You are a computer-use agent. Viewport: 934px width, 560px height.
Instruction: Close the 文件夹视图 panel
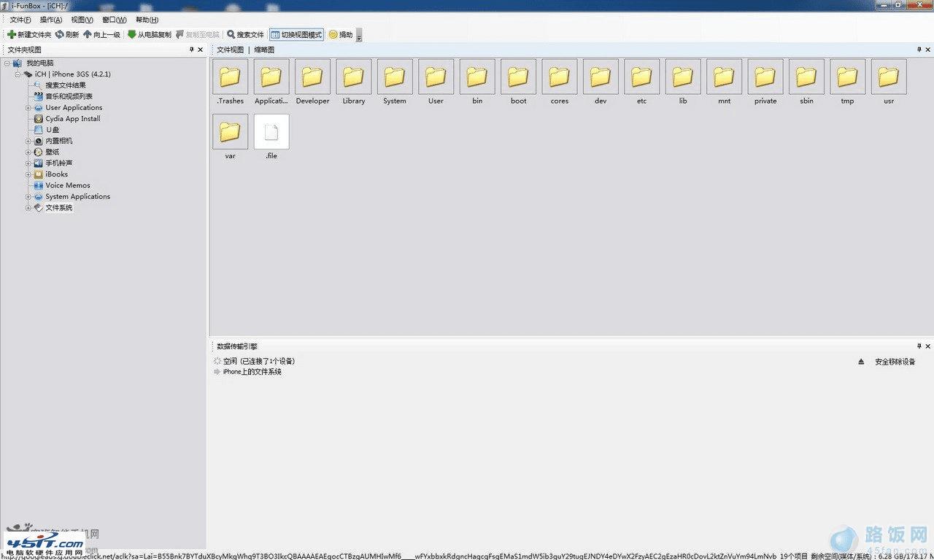coord(202,50)
